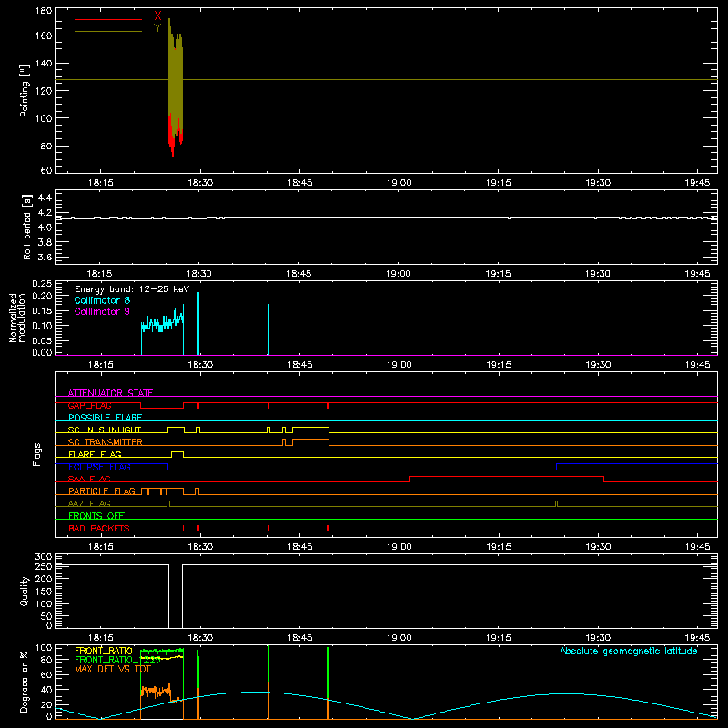This screenshot has width=728, height=728.
Task: Click the "Flags" axis title
Action: pyautogui.click(x=37, y=454)
